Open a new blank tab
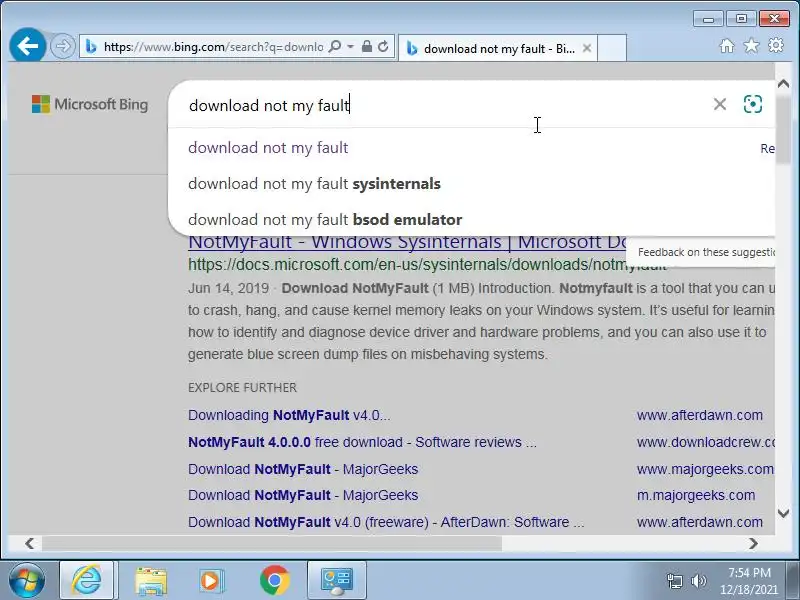The height and width of the screenshot is (600, 800). [612, 48]
